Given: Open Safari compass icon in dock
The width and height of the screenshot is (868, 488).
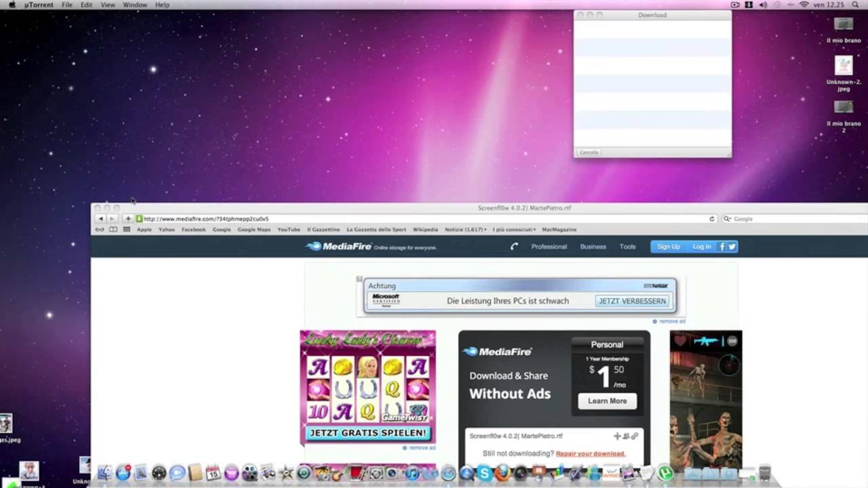Looking at the screenshot, I should click(x=448, y=474).
